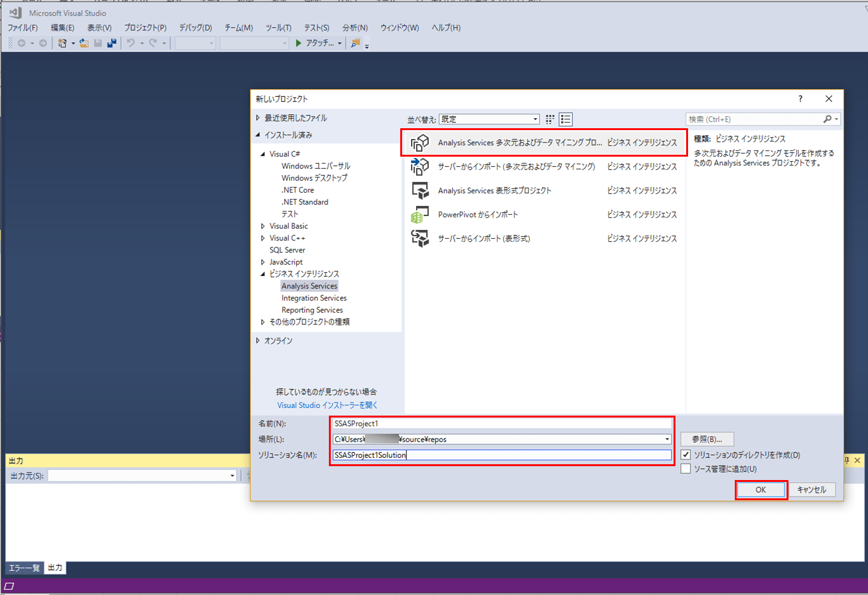Select .NET Core under Visual C#
Image resolution: width=868 pixels, height=595 pixels.
[x=297, y=190]
